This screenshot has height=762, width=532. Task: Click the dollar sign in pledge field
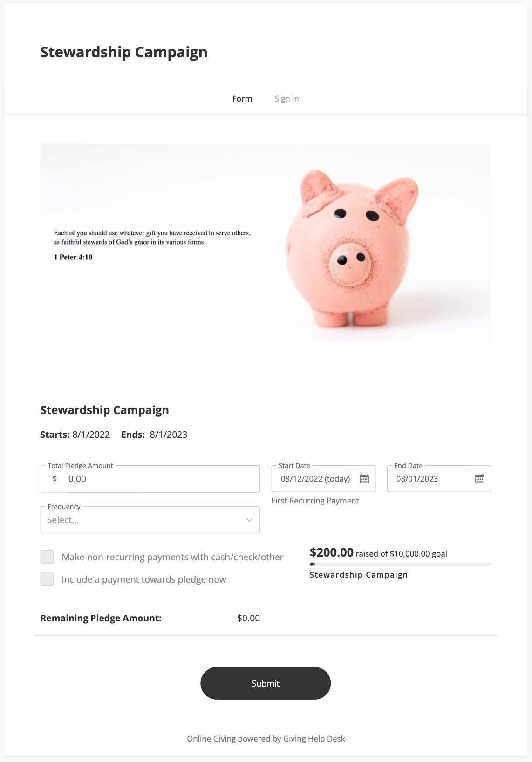tap(55, 479)
